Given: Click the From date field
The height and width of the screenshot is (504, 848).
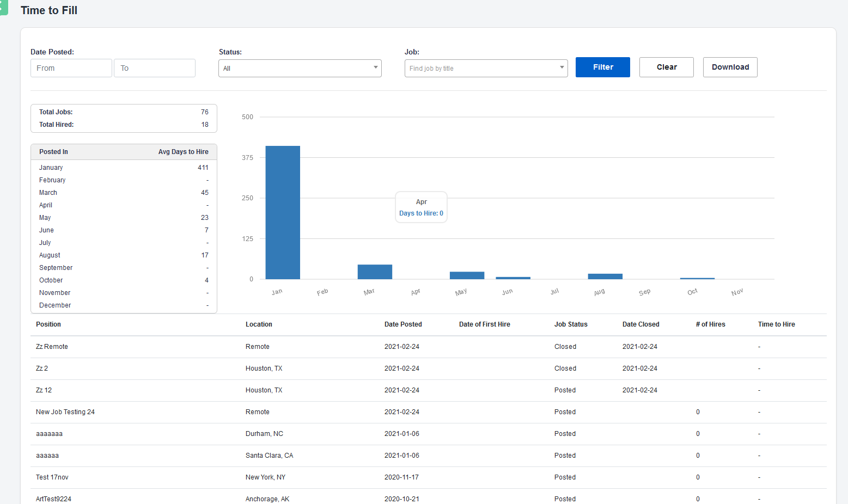Looking at the screenshot, I should coord(71,68).
